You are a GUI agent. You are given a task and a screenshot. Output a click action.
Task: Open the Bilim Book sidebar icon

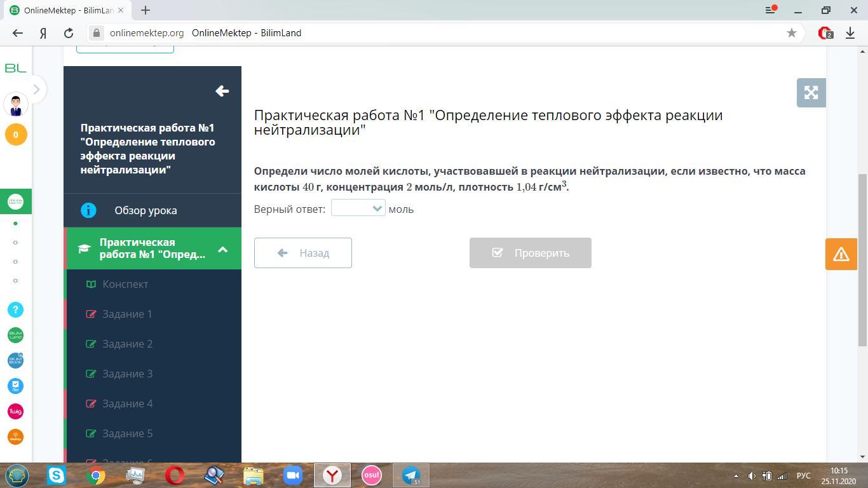click(16, 360)
